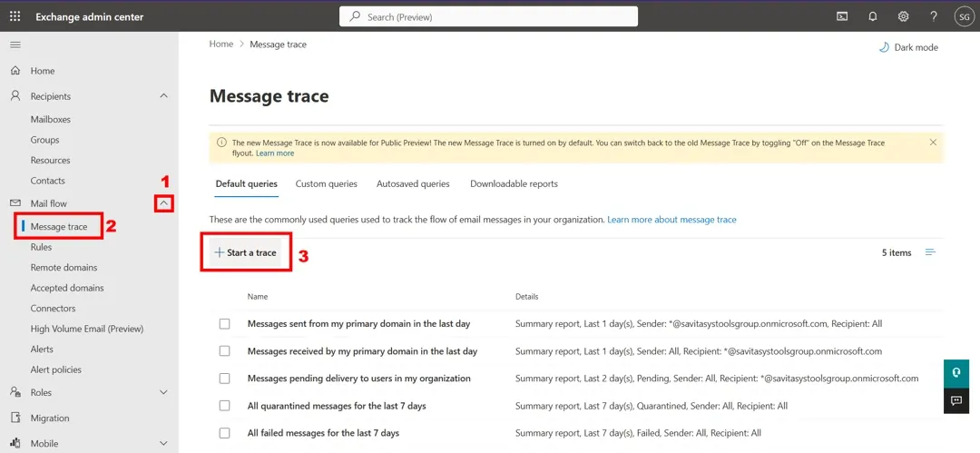Open the list view options icon

(x=931, y=252)
